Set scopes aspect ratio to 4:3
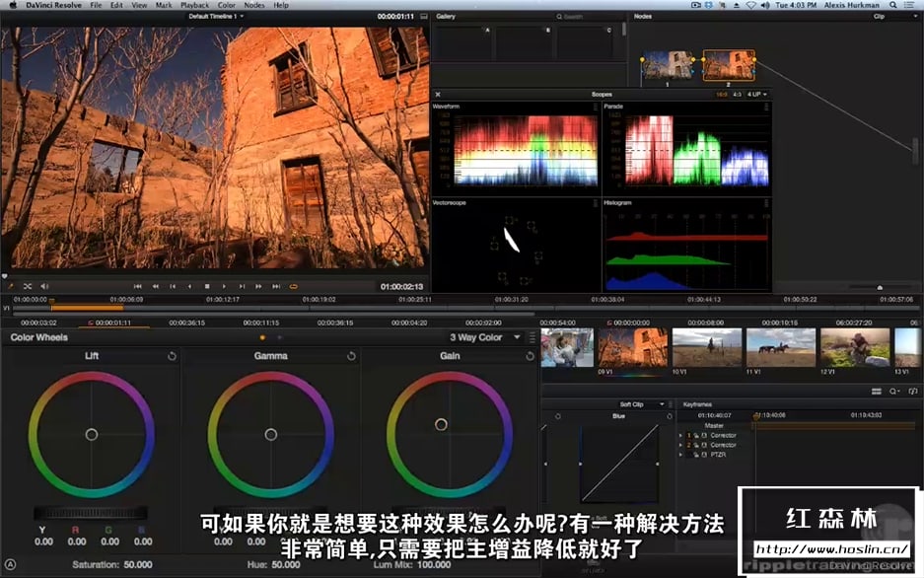 (737, 95)
